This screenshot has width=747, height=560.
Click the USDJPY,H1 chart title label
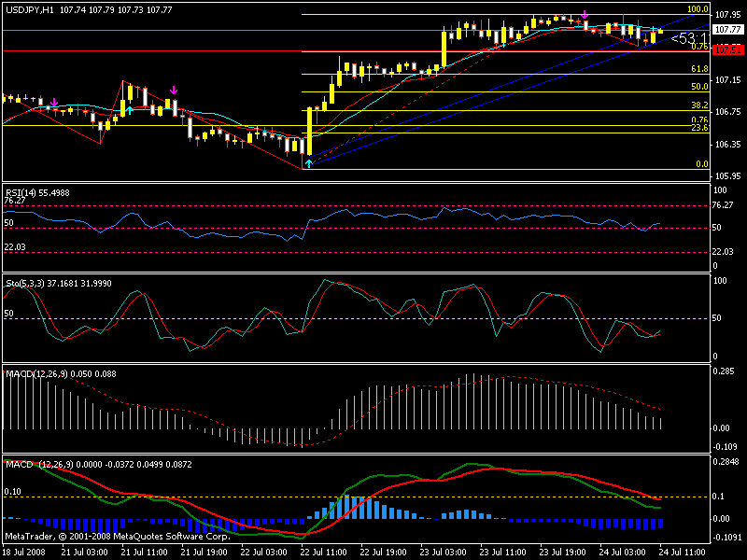pyautogui.click(x=28, y=9)
